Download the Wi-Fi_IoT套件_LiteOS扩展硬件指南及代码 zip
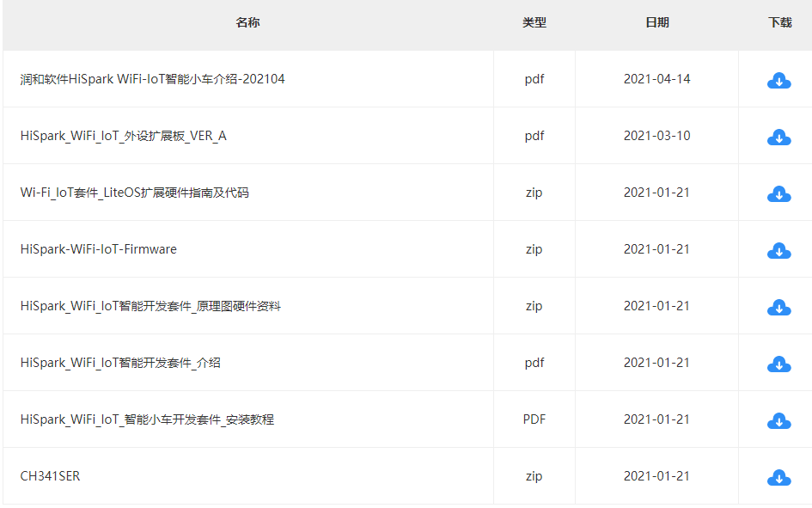This screenshot has height=508, width=812. click(x=778, y=194)
